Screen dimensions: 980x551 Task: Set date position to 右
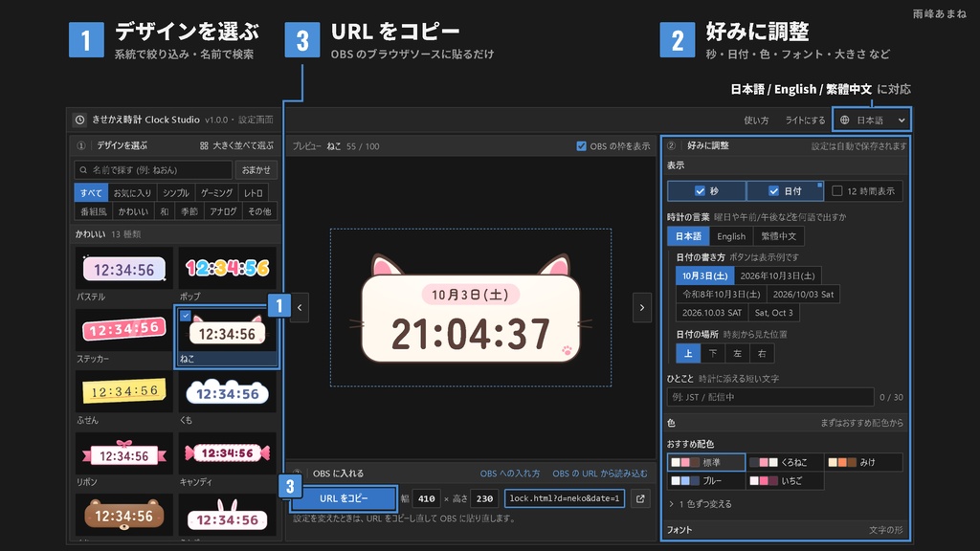(x=762, y=354)
